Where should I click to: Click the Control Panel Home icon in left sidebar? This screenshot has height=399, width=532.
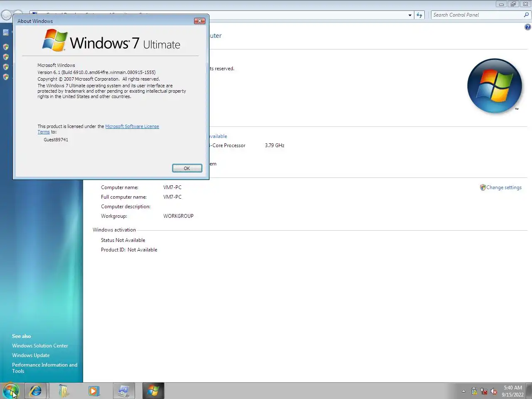[6, 32]
